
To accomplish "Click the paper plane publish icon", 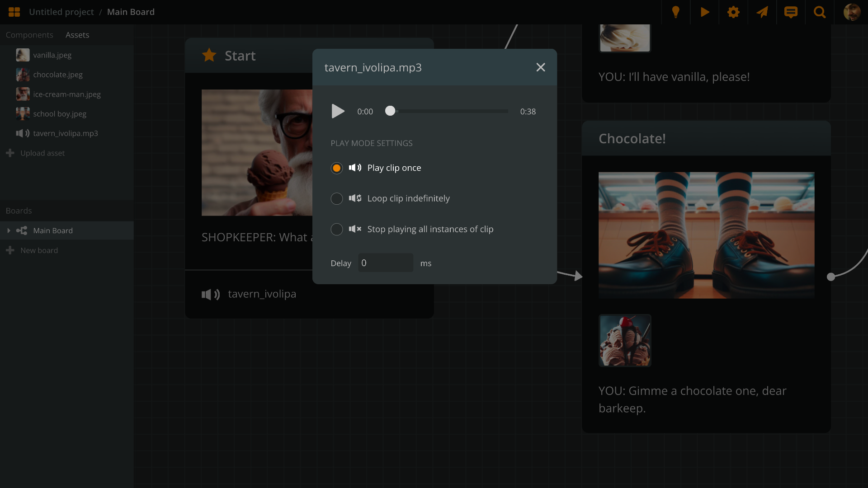I will (x=762, y=12).
